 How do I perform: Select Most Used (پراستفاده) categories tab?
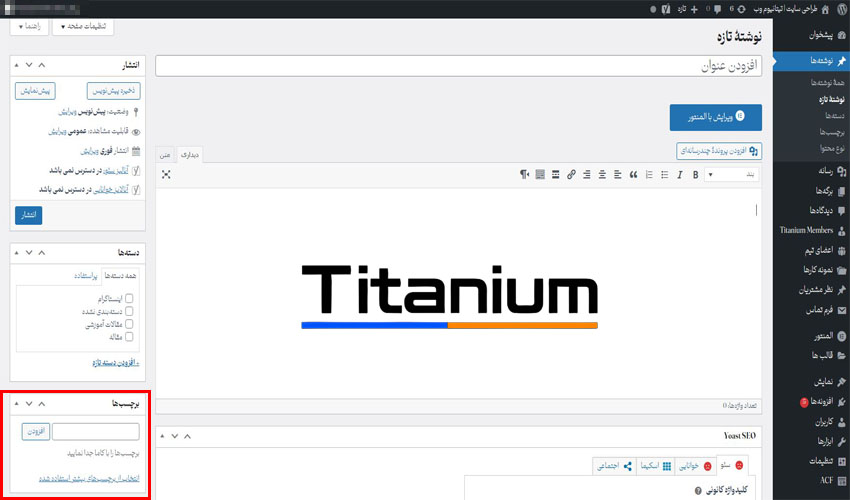pyautogui.click(x=86, y=275)
